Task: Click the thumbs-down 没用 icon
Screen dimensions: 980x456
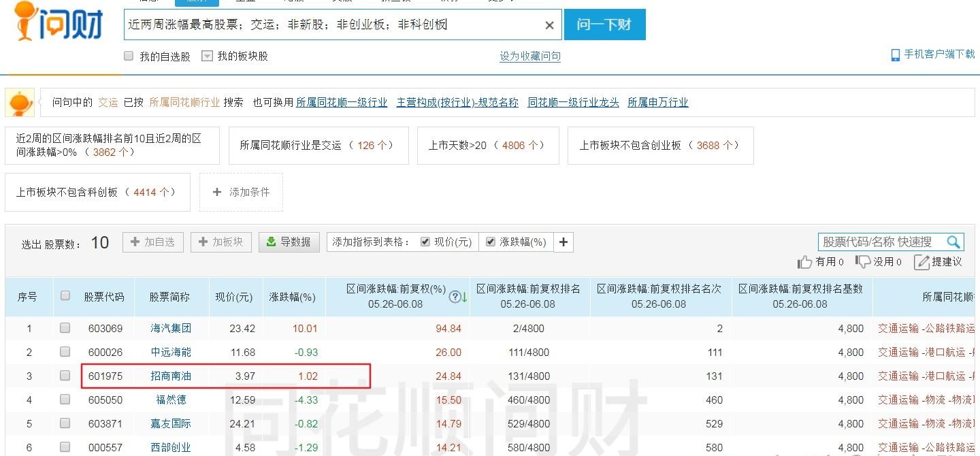Action: coord(864,262)
